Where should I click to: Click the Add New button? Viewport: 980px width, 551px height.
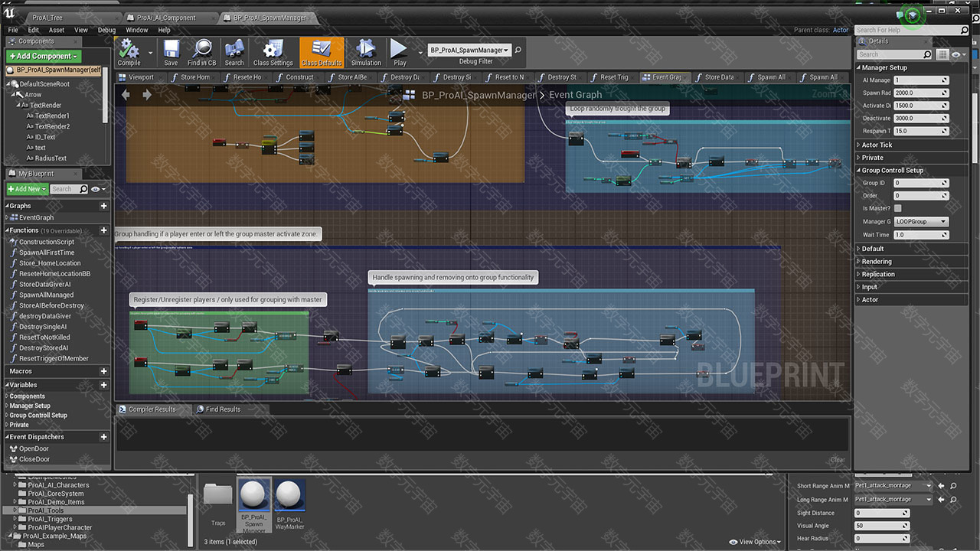27,189
